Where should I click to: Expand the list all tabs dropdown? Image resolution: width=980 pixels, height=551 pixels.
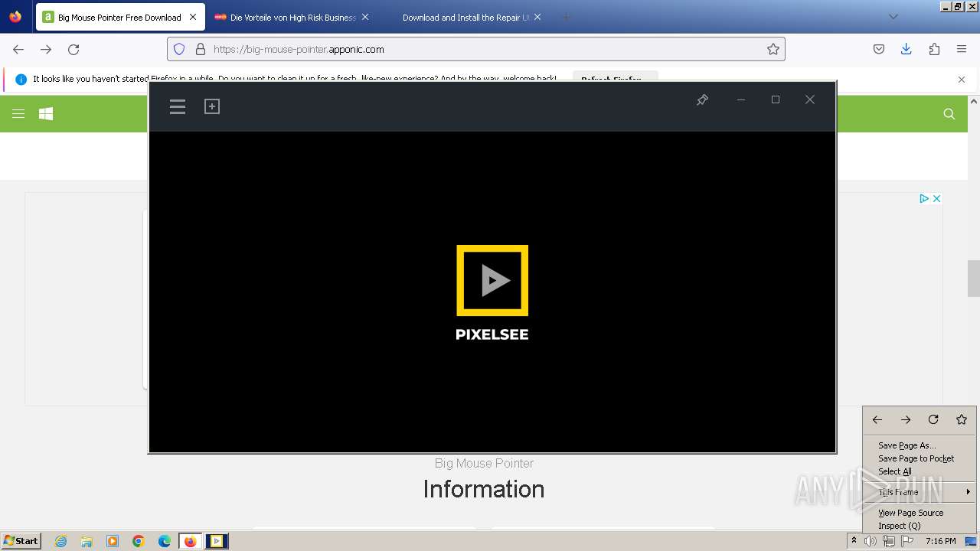click(x=893, y=17)
